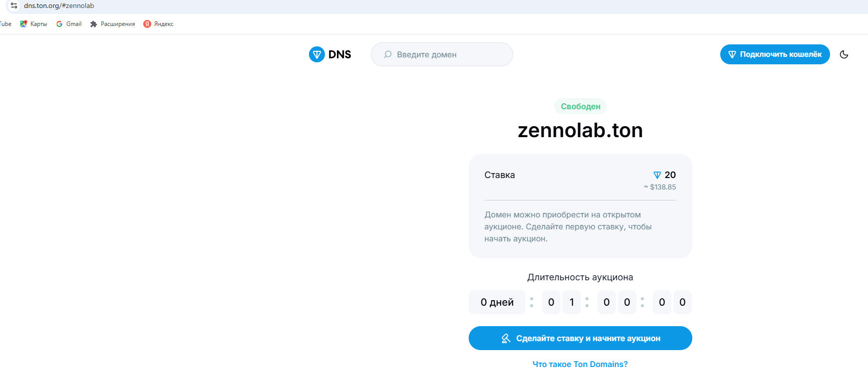Open the 'Что такое Ton Domains?' link

580,364
